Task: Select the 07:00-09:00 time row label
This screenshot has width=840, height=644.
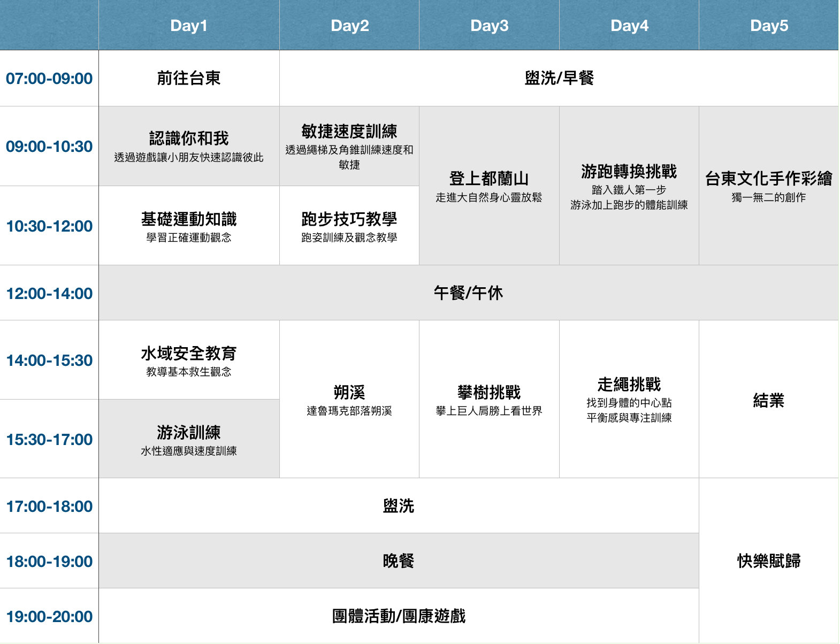Action: [x=49, y=79]
